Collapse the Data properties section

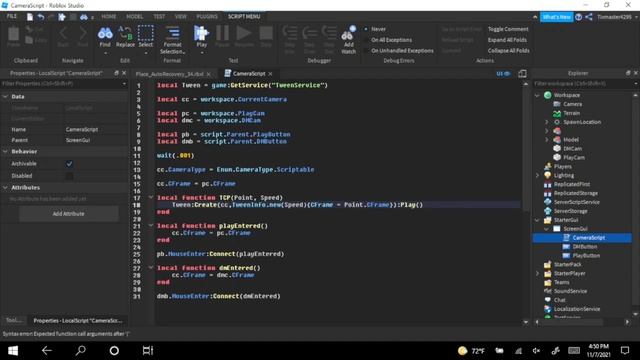5,97
